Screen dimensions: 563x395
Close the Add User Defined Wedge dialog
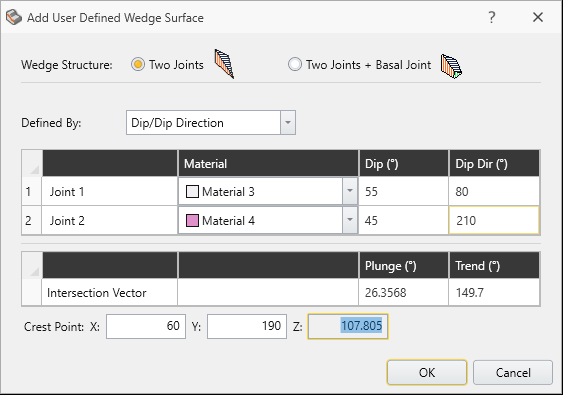(538, 17)
